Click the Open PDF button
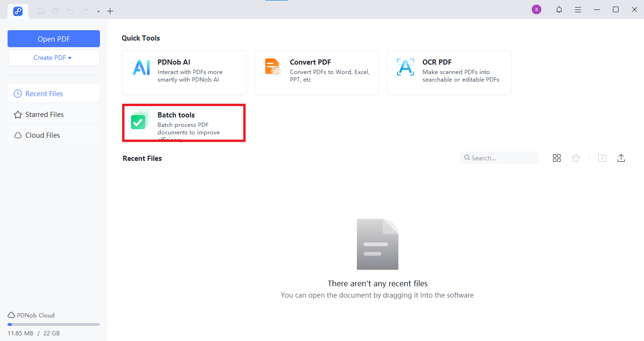Viewport: 644px width, 341px height. [x=53, y=38]
